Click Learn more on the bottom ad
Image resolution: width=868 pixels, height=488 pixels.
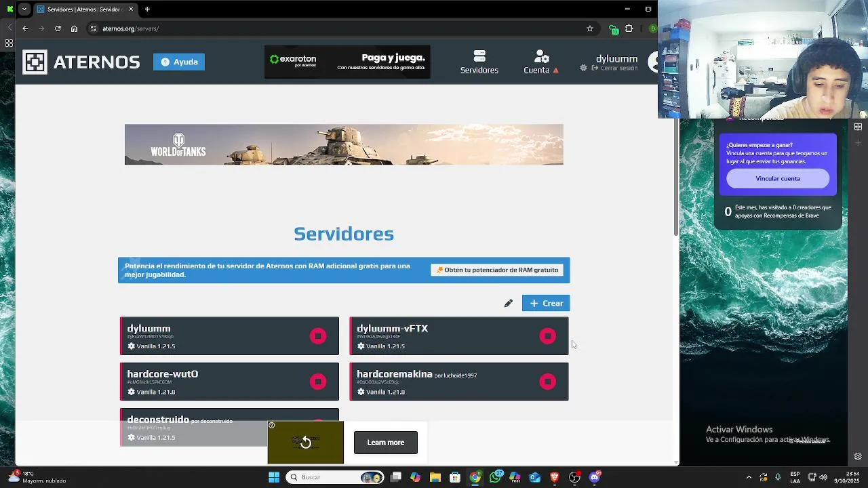click(x=386, y=443)
